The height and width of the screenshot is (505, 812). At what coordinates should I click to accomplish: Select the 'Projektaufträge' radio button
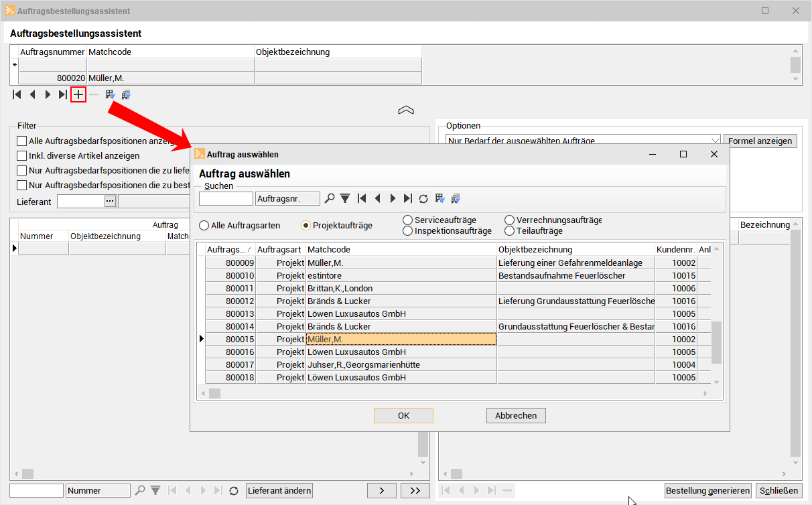click(x=306, y=226)
